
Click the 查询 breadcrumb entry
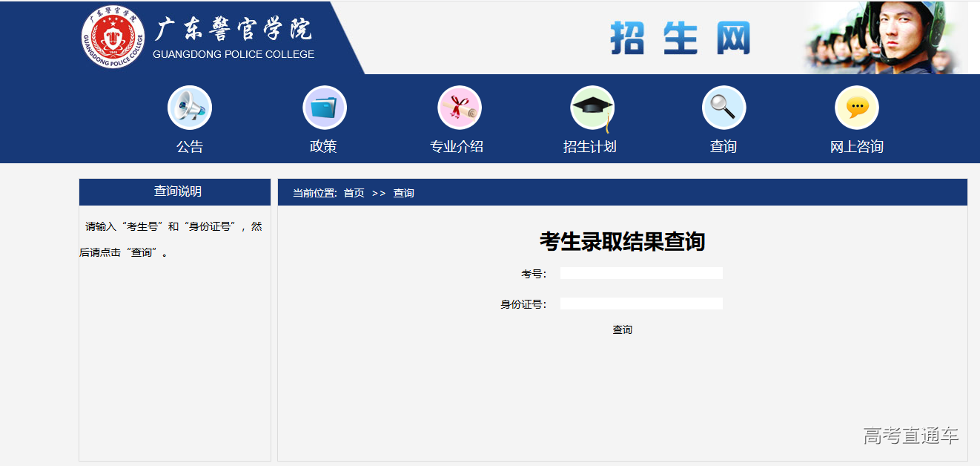coord(404,192)
